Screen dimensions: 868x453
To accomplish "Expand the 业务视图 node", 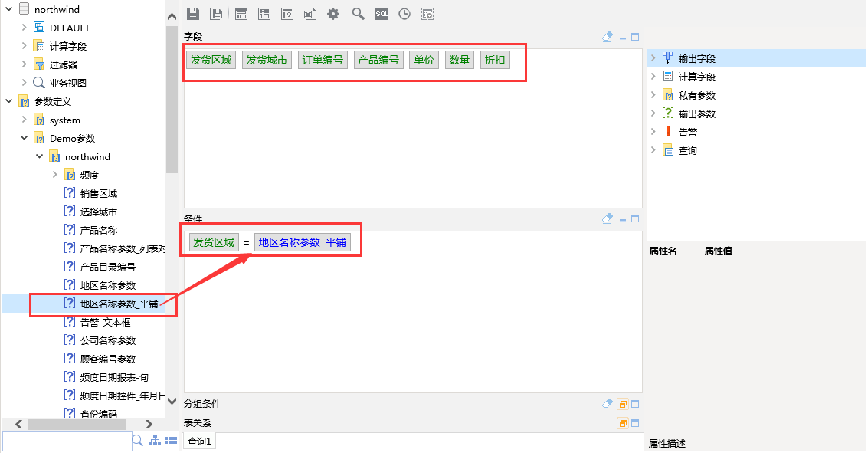I will (x=24, y=82).
